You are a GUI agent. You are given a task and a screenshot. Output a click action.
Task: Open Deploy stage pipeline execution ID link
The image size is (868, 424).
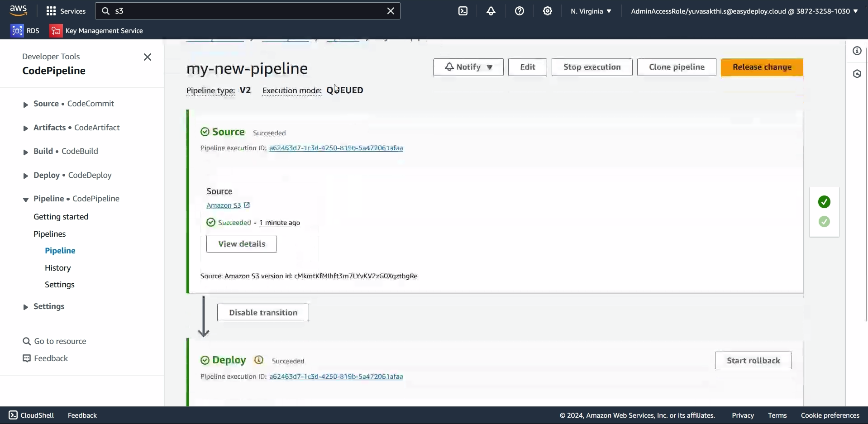pos(336,376)
